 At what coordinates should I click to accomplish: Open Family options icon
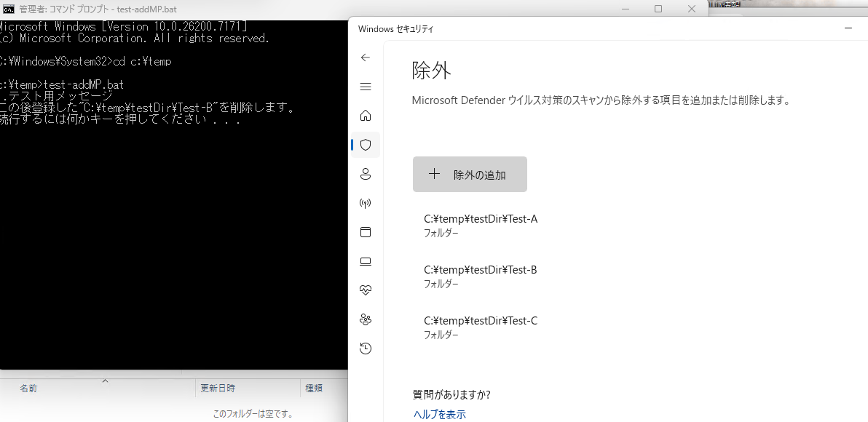365,319
